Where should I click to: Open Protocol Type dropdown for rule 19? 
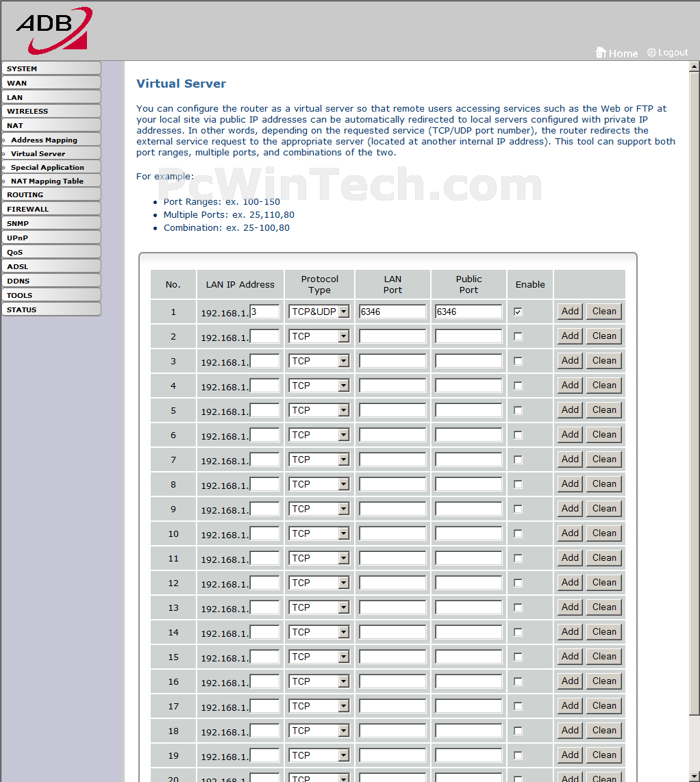pyautogui.click(x=318, y=755)
